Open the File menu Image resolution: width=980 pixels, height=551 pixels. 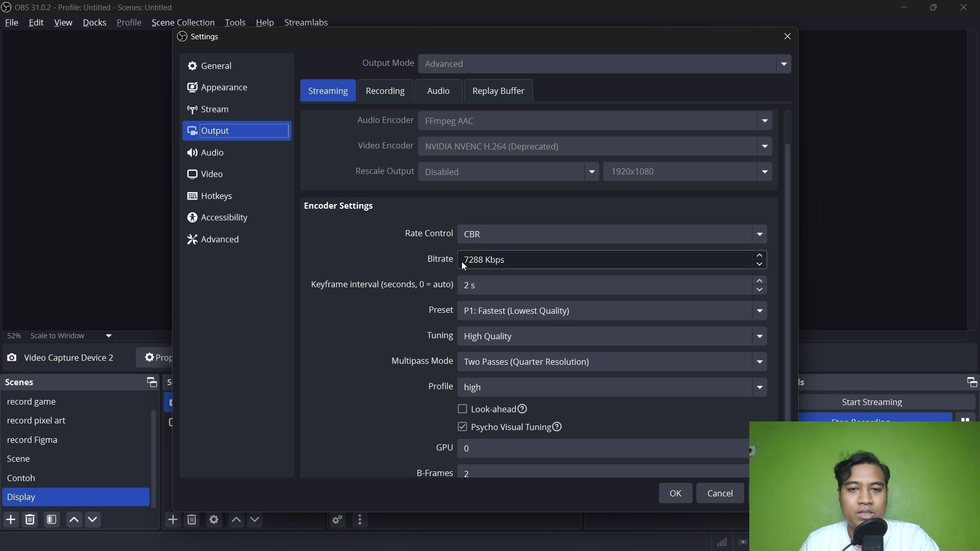pos(11,23)
